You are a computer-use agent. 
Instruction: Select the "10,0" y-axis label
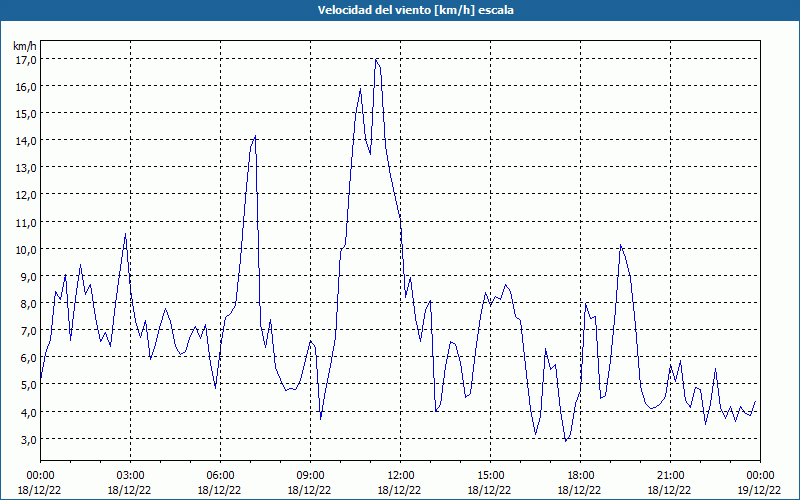click(x=26, y=249)
